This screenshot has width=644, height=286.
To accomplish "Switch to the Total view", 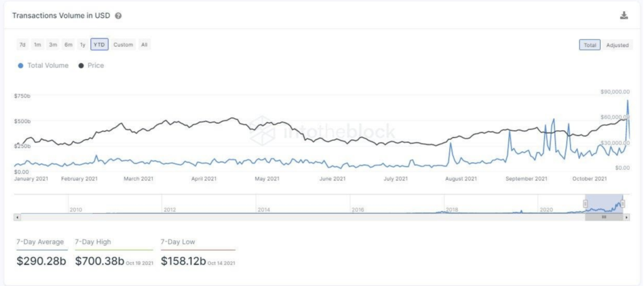I will (589, 45).
